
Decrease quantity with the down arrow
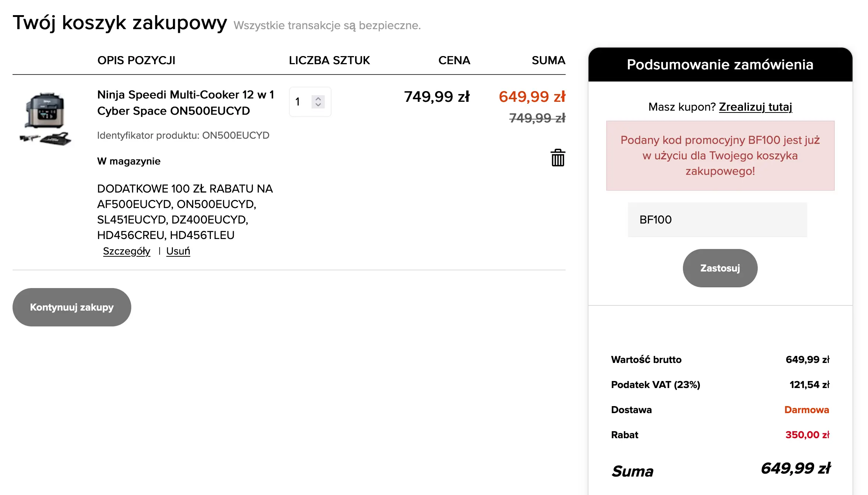pos(318,105)
